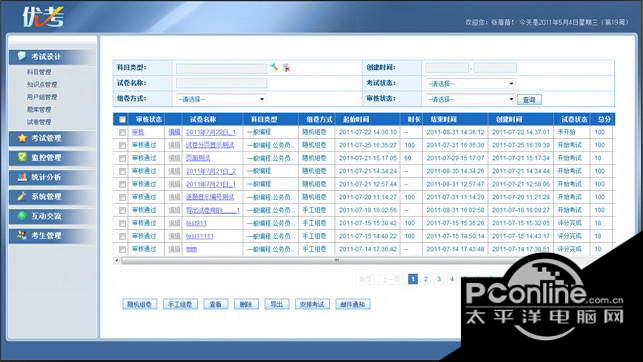The height and width of the screenshot is (362, 643).
Task: Open the 组卷方式 dropdown
Action: coord(221,99)
